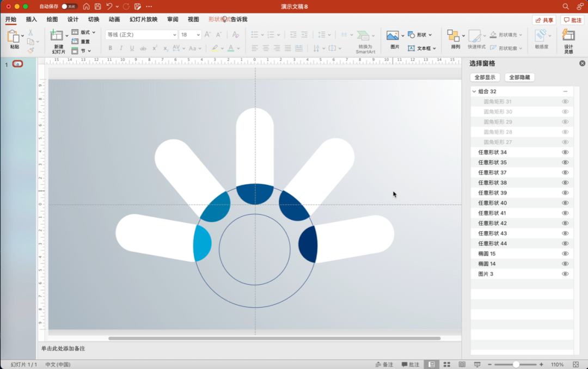Click the Arrange (排列) icon
This screenshot has width=588, height=369.
coord(453,36)
